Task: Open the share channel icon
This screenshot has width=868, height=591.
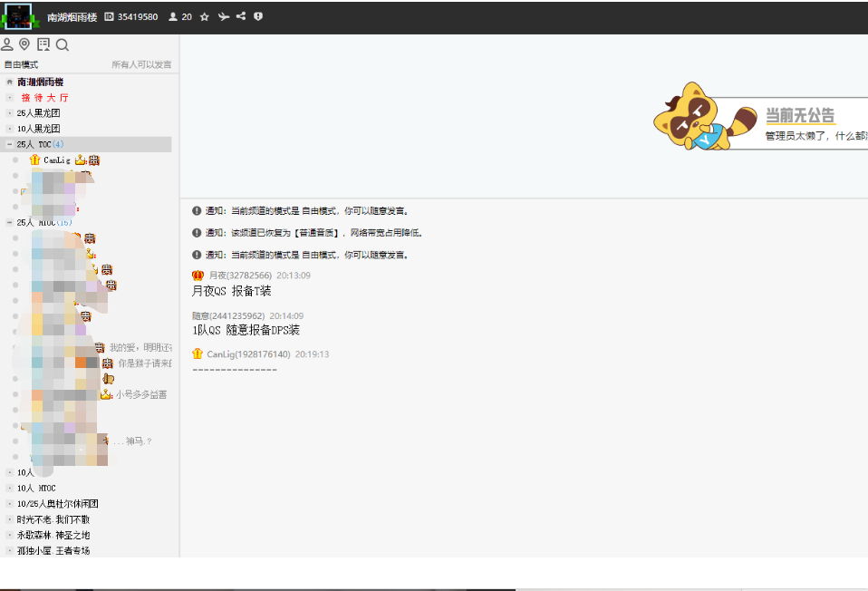Action: pyautogui.click(x=241, y=16)
